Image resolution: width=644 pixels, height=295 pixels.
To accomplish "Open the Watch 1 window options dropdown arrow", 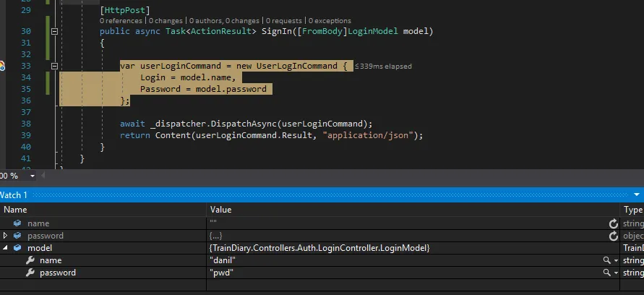I will coord(637,194).
